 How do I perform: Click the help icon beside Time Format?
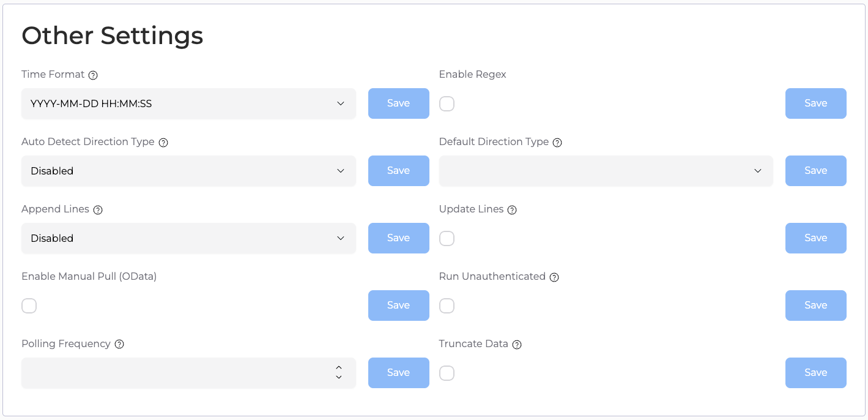(x=93, y=75)
